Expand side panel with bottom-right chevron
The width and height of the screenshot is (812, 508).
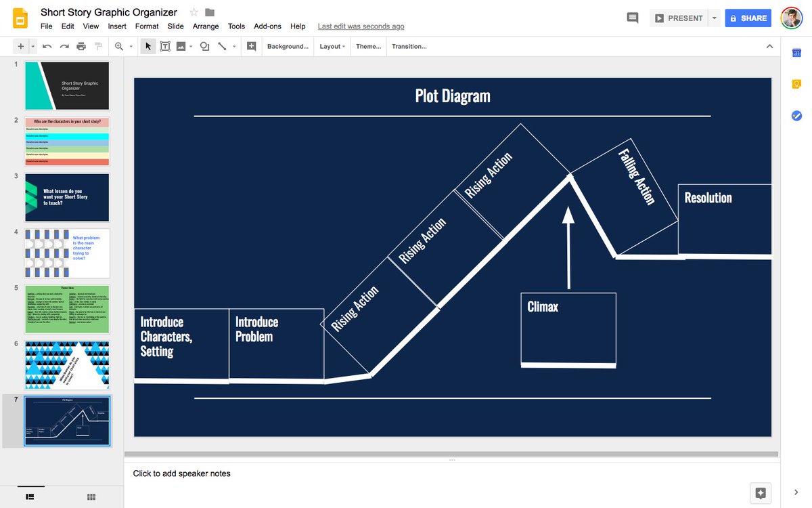[x=796, y=492]
